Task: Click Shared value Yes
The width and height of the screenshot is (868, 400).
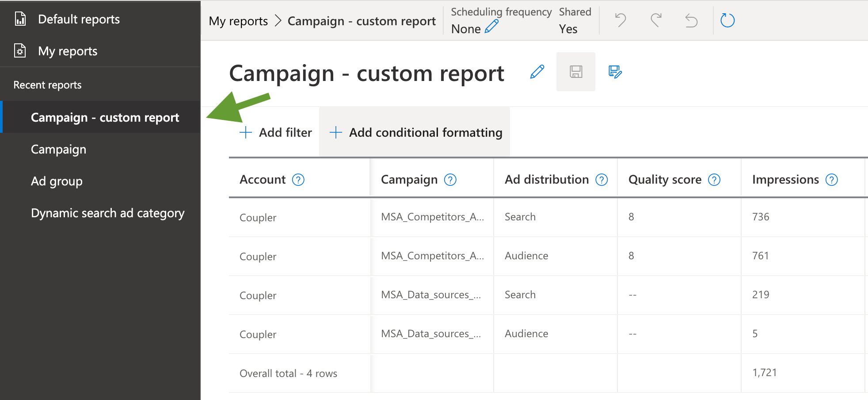Action: [568, 29]
